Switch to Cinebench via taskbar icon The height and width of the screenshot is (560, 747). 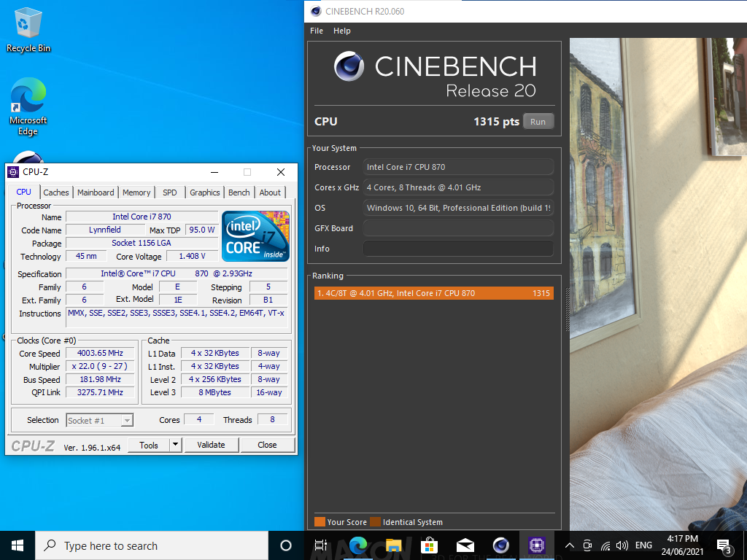click(x=500, y=545)
